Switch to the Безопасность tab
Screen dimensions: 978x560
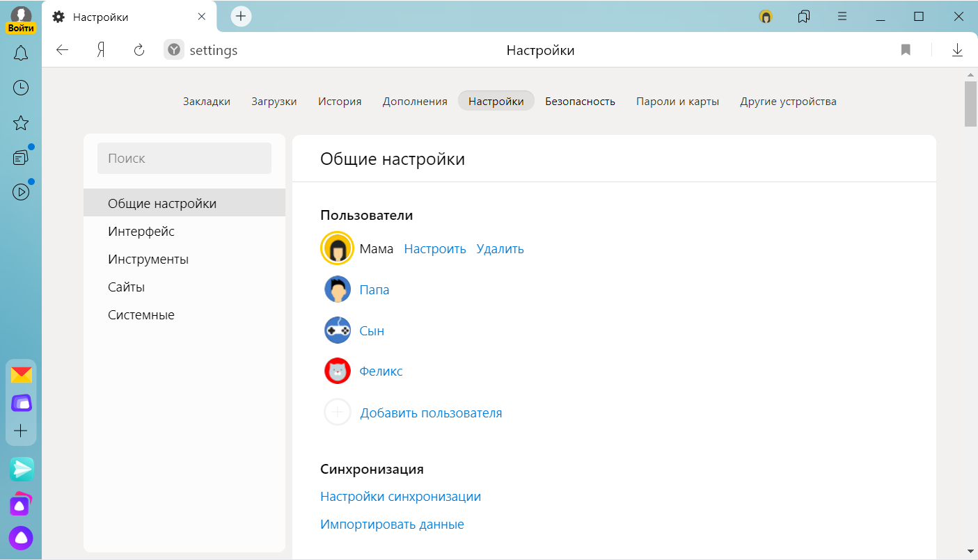580,101
